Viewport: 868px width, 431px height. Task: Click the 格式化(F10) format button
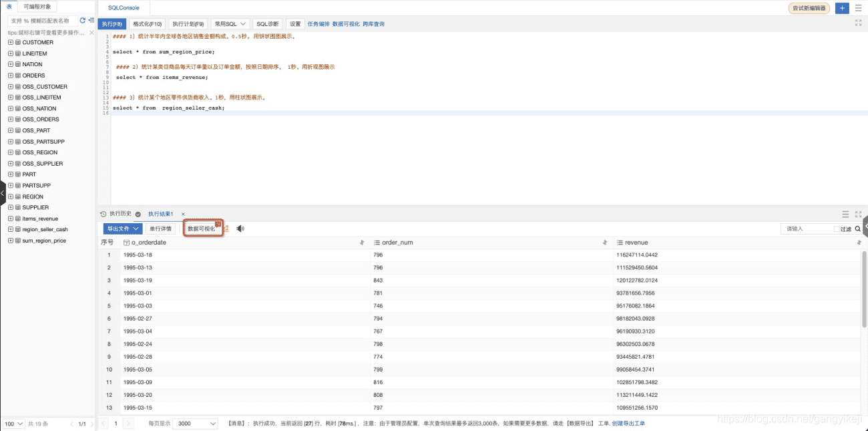147,23
